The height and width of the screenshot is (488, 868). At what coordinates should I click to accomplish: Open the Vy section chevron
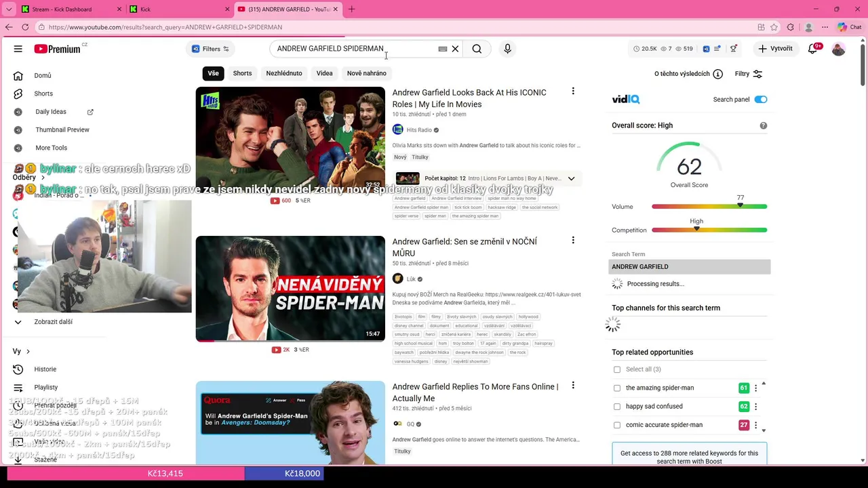28,351
